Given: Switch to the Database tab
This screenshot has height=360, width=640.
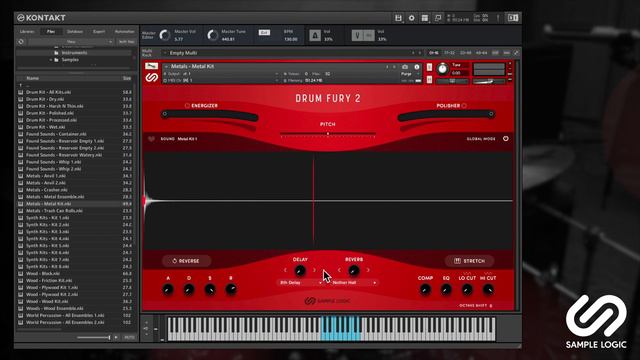Looking at the screenshot, I should tap(75, 31).
